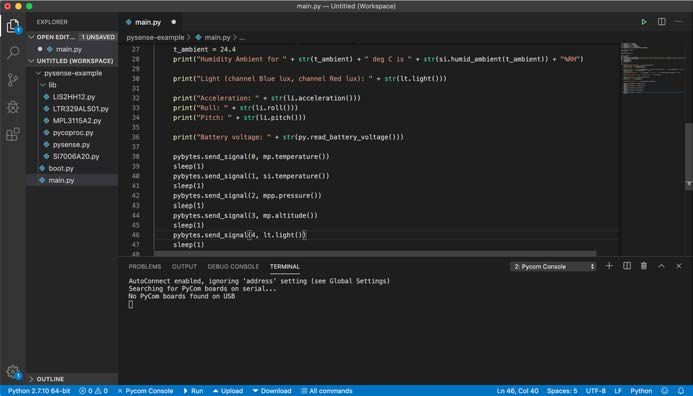Click line number 36 in the gutter

coord(135,137)
